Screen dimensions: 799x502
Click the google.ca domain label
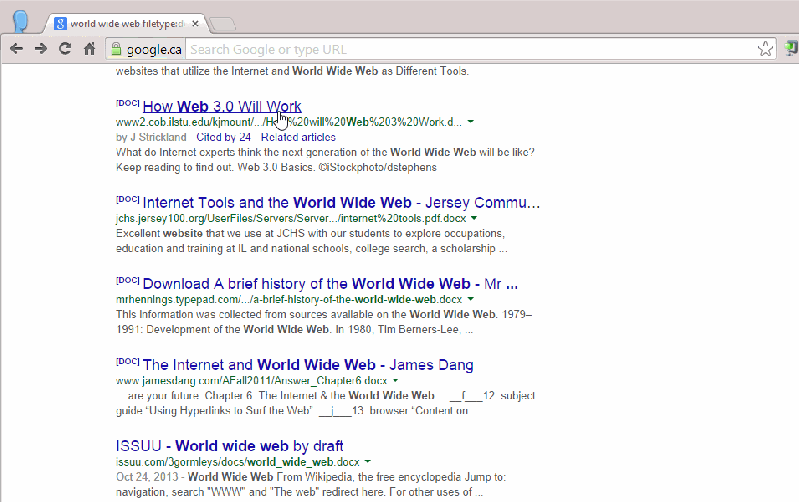(154, 49)
